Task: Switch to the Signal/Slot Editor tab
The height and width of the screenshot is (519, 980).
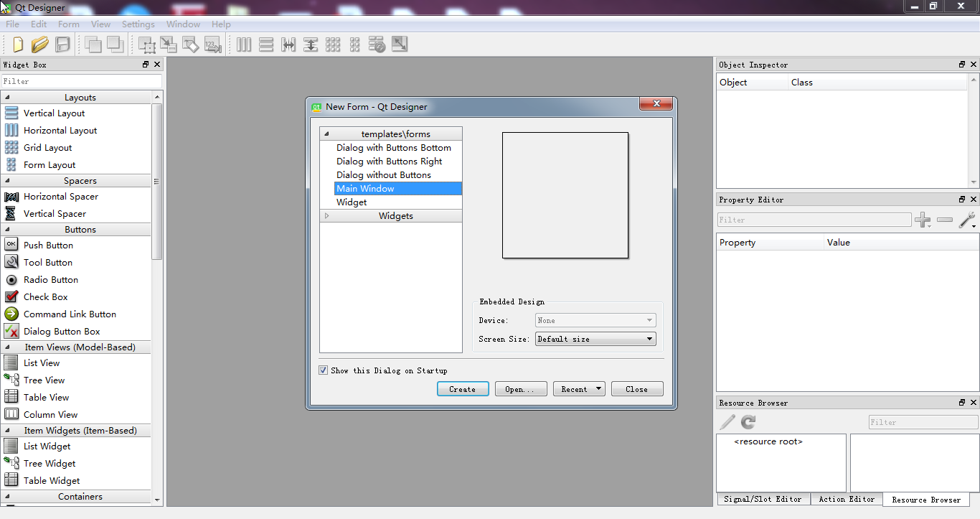Action: click(763, 499)
